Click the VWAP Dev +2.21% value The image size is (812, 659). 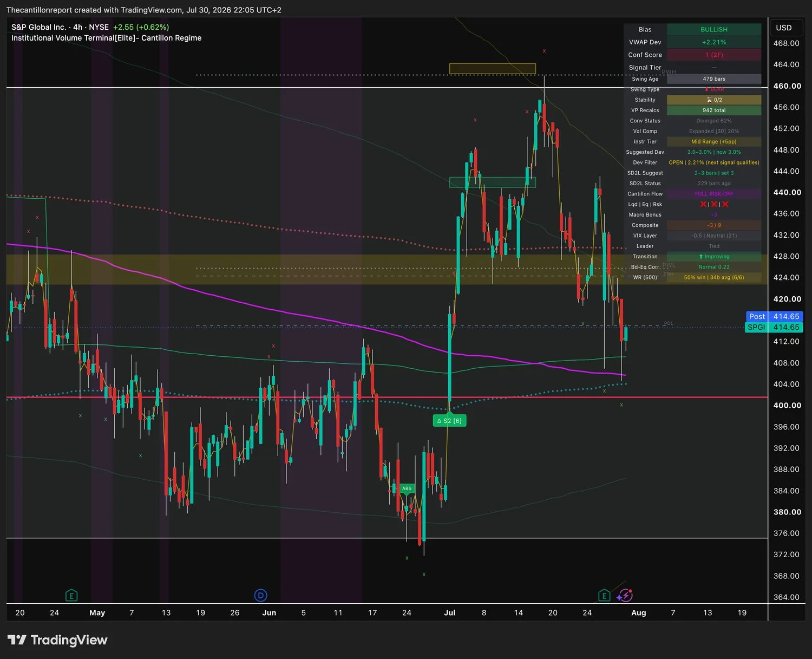(714, 42)
